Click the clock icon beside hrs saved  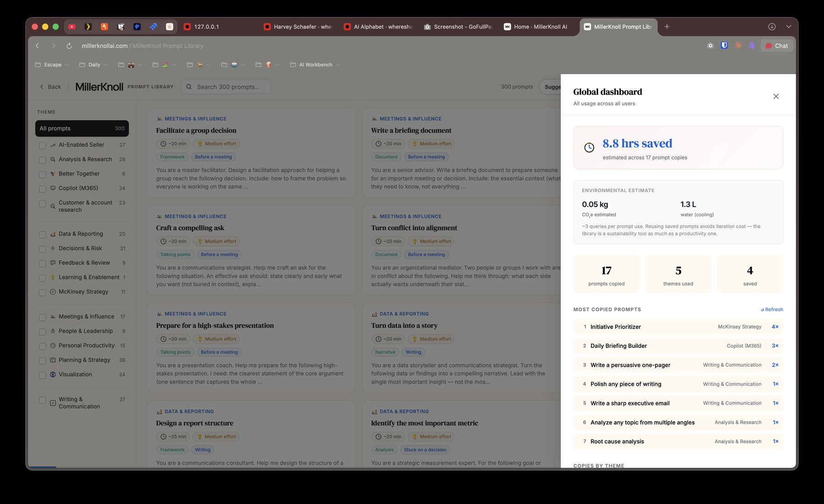coord(589,147)
